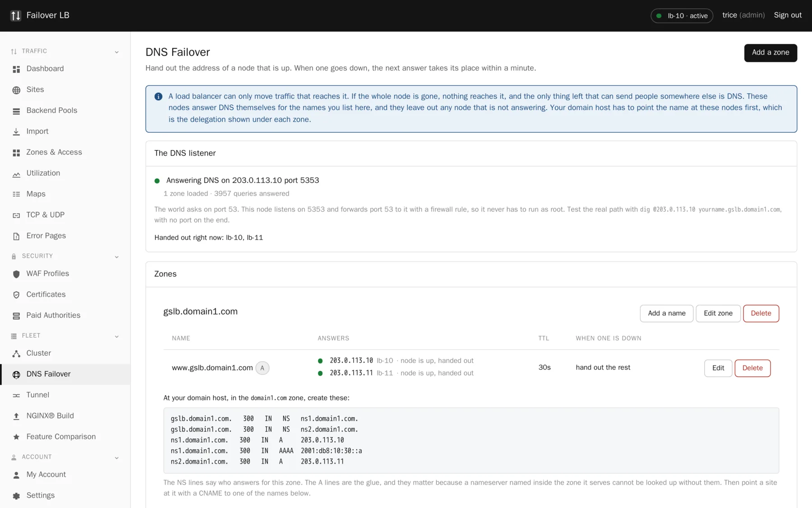The width and height of the screenshot is (812, 508).
Task: Click the ns1 AAAA record line
Action: tap(266, 451)
